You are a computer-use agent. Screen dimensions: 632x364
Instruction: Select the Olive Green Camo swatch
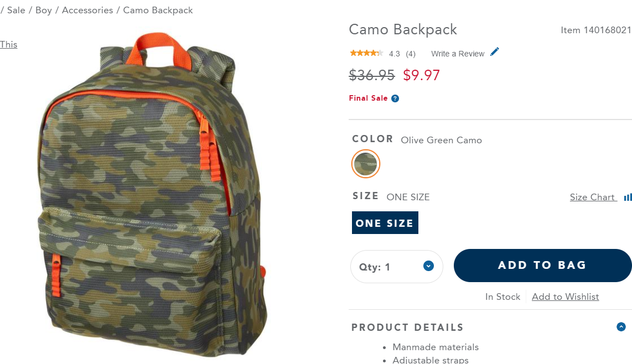coord(366,164)
